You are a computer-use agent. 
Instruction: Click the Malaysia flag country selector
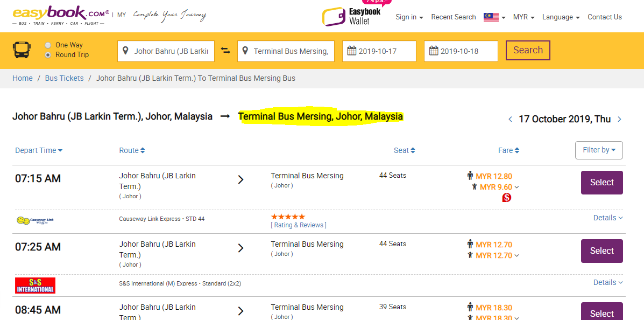tap(494, 17)
